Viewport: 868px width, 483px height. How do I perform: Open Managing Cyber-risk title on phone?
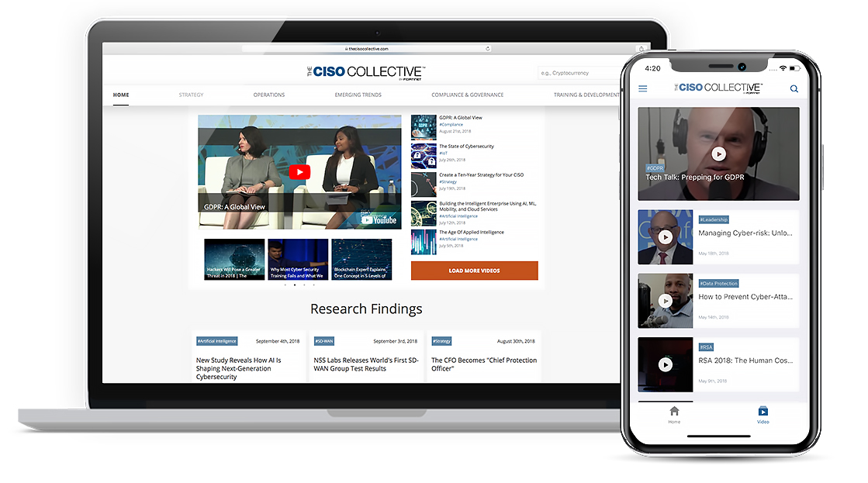coord(745,233)
